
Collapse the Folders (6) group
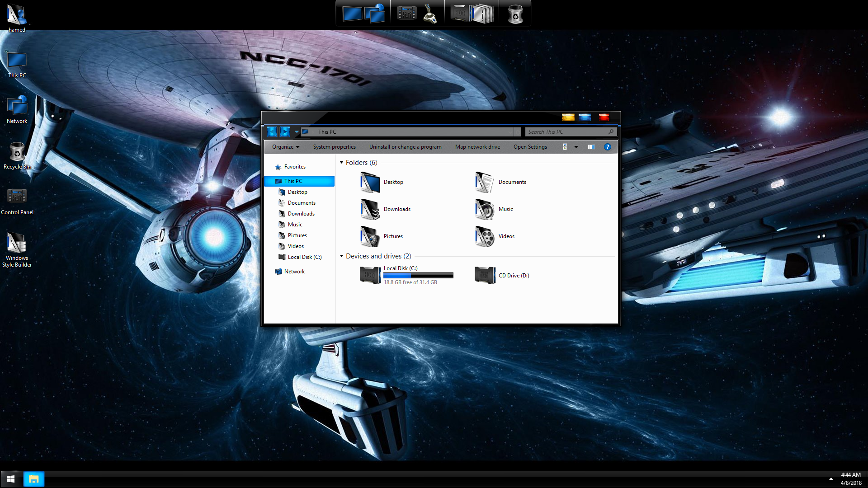342,163
